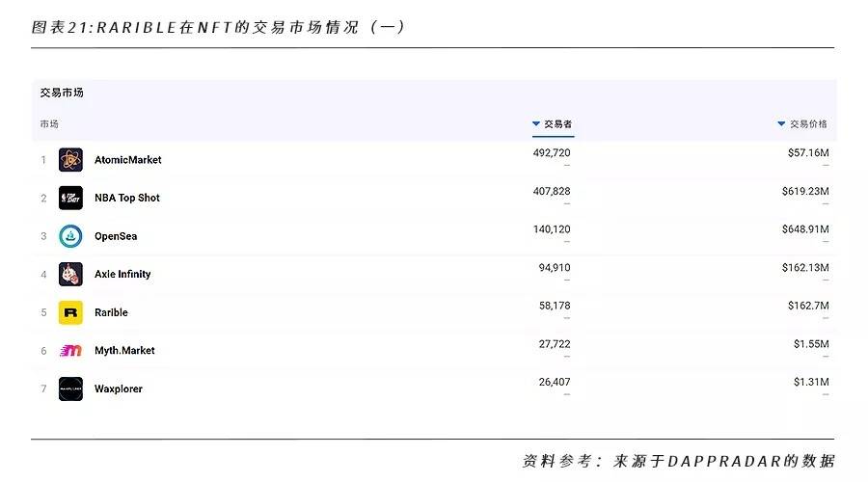The width and height of the screenshot is (868, 482).
Task: Open the AtomicMarket name link
Action: (128, 160)
